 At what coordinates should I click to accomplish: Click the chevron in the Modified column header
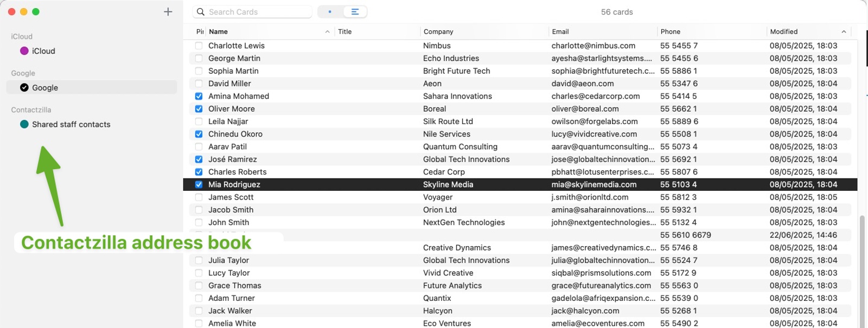(x=844, y=32)
